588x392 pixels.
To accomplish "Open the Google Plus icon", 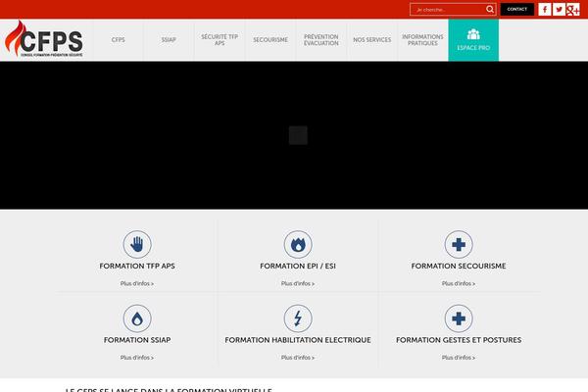I will tap(573, 10).
